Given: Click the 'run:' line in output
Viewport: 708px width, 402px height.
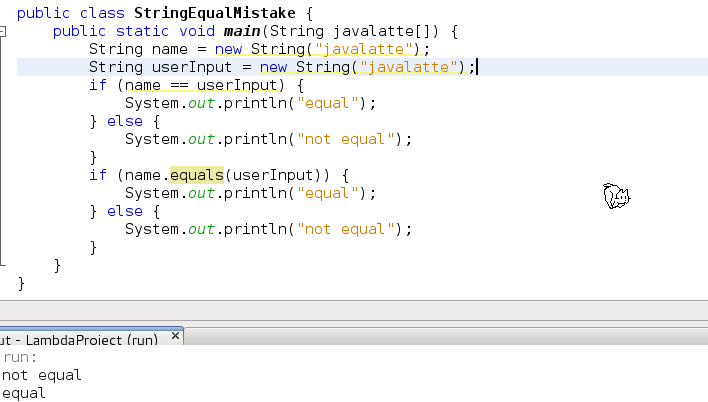Looking at the screenshot, I should point(20,357).
